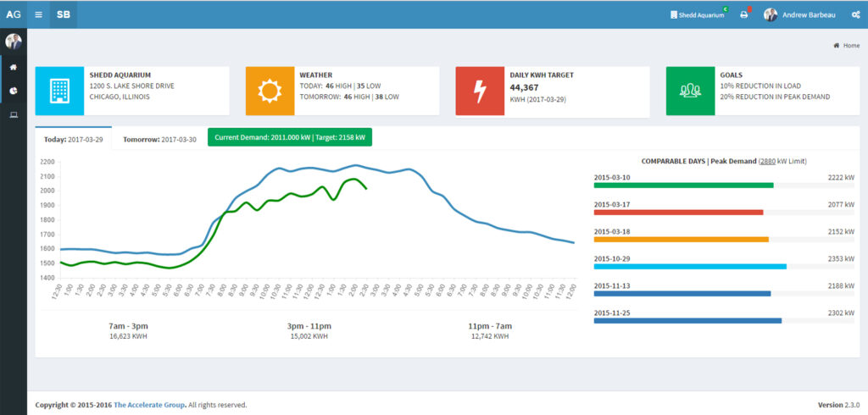
Task: Click the 44,367 daily kWh value
Action: coord(524,87)
